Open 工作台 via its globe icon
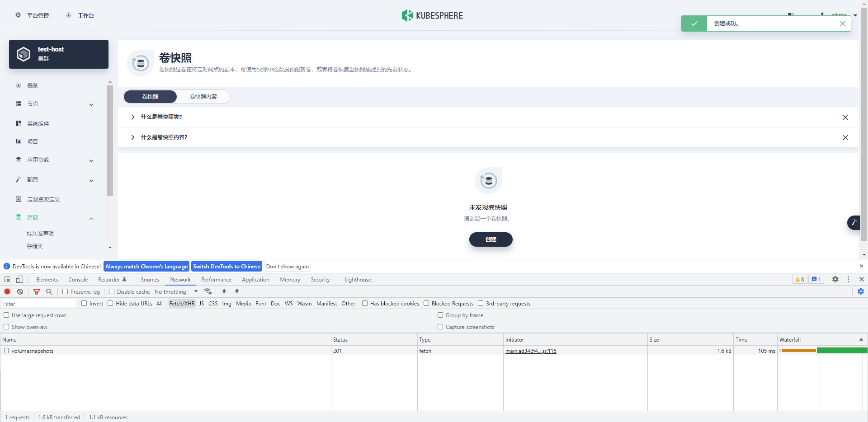The image size is (868, 422). click(x=68, y=15)
